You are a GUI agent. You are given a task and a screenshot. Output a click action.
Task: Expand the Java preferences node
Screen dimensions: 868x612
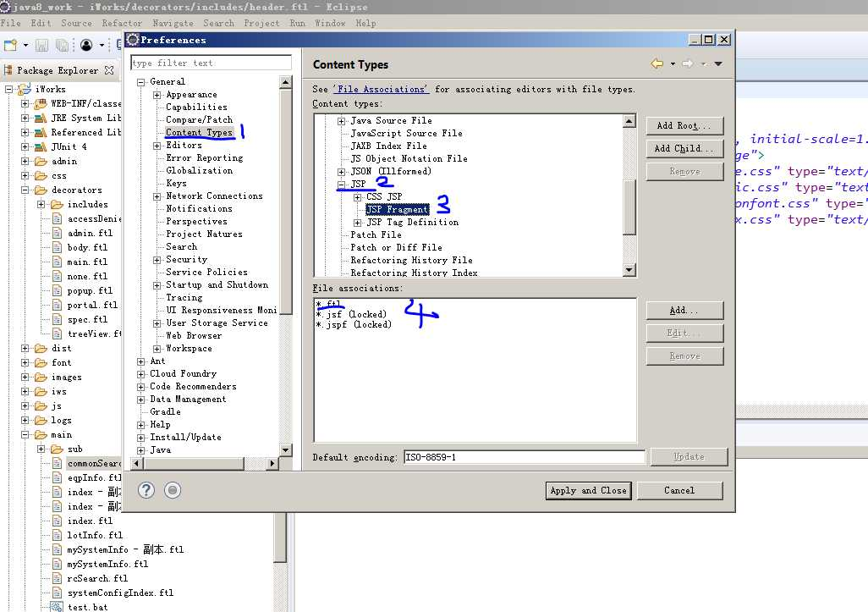pos(141,450)
